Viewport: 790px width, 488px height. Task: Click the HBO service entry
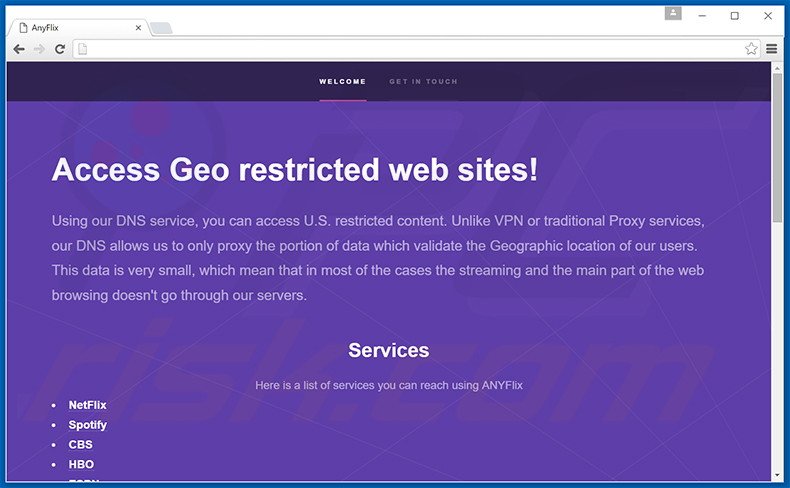(81, 465)
